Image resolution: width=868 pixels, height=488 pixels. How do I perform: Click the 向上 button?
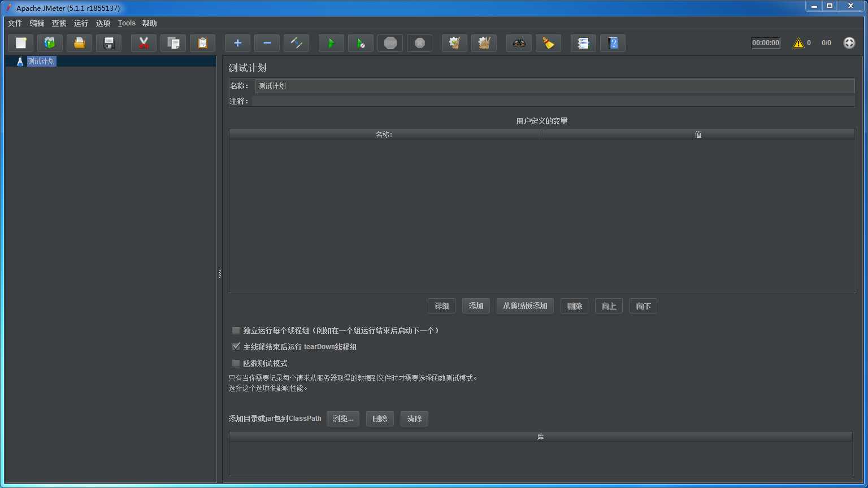[x=609, y=306]
